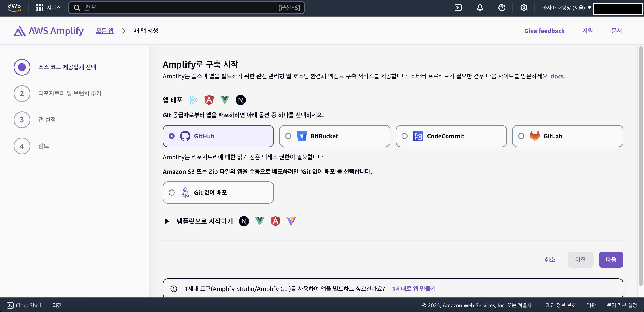Image resolution: width=644 pixels, height=312 pixels.
Task: Click the 다음 button
Action: pyautogui.click(x=611, y=259)
